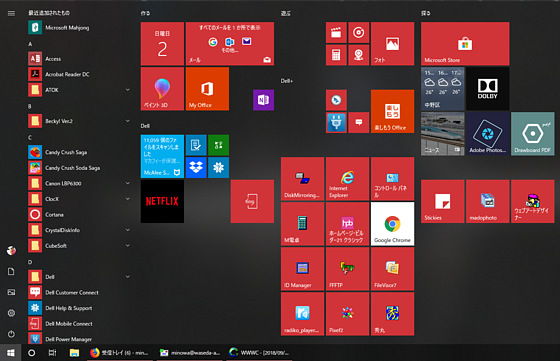This screenshot has height=361, width=560.
Task: Open Dell Customer Connect
Action: [x=79, y=292]
